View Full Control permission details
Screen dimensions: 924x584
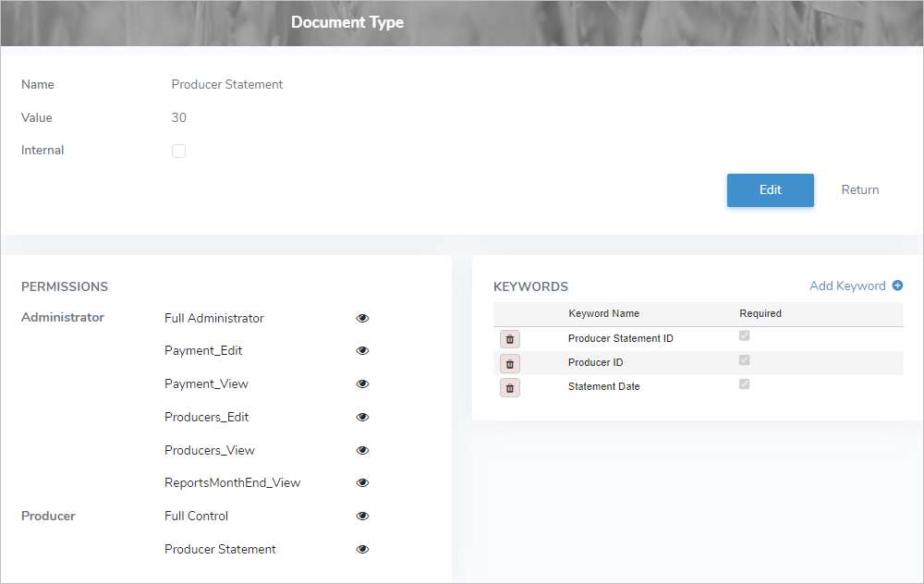pos(362,516)
